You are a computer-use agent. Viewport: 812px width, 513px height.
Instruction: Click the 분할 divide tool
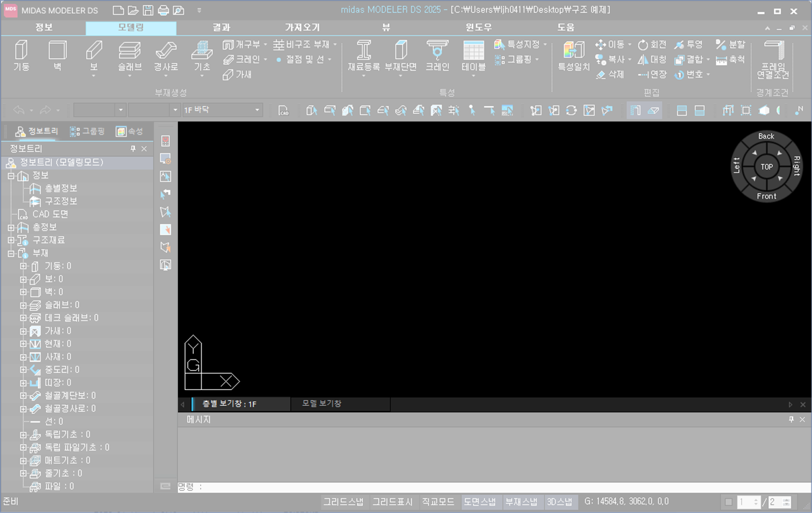pyautogui.click(x=730, y=45)
